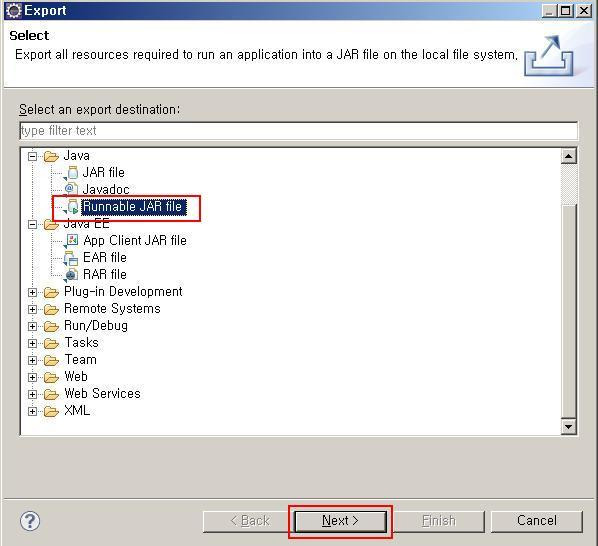Viewport: 598px width, 546px height.
Task: Select the Javadoc entry
Action: pyautogui.click(x=106, y=189)
